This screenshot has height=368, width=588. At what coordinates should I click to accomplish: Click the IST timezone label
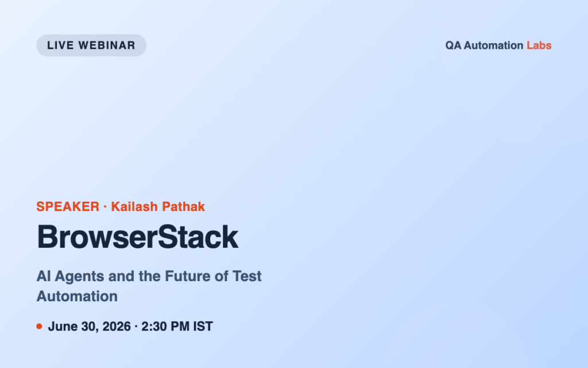point(203,327)
